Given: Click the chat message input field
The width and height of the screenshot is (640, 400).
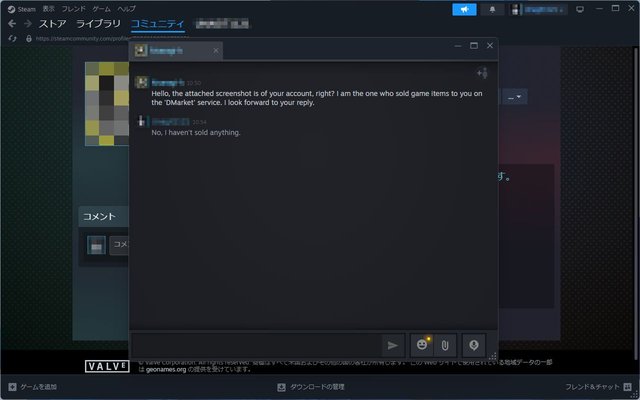Looking at the screenshot, I should click(256, 345).
